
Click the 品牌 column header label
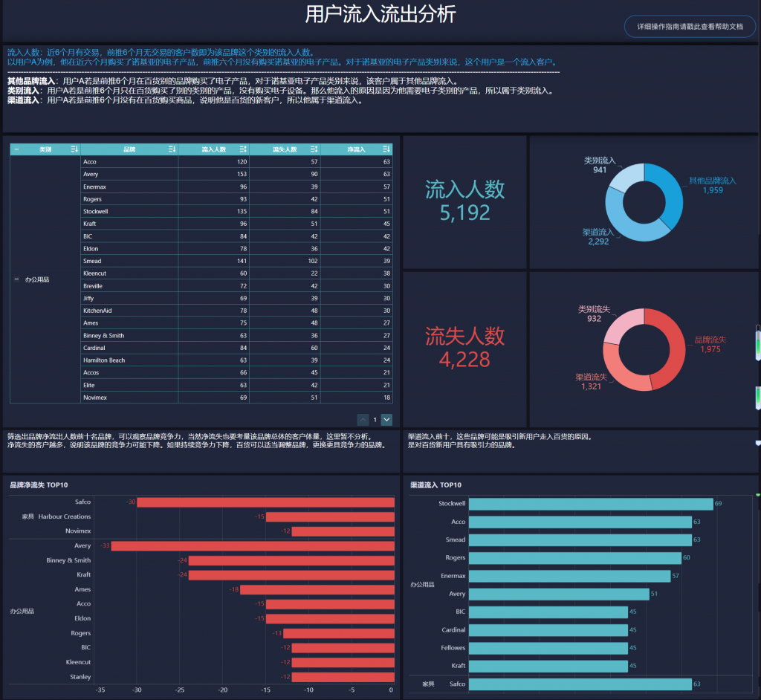(x=129, y=149)
